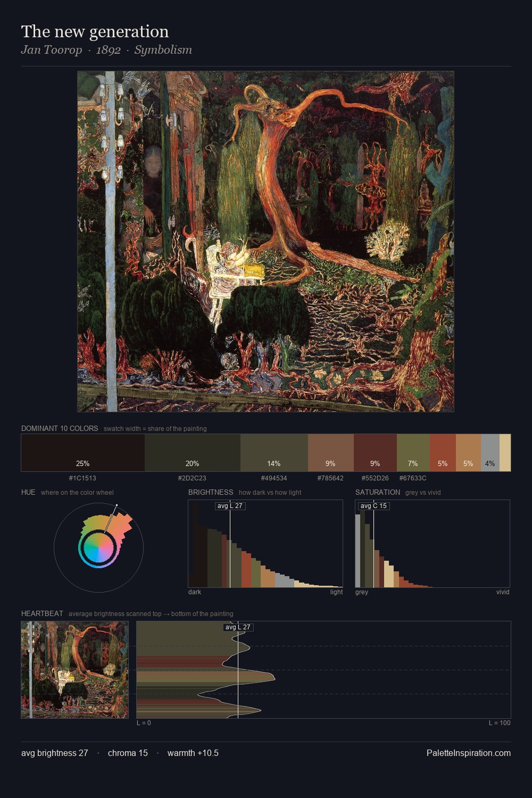This screenshot has width=532, height=798.
Task: Click the hex code #2D2C23
Action: (x=192, y=478)
